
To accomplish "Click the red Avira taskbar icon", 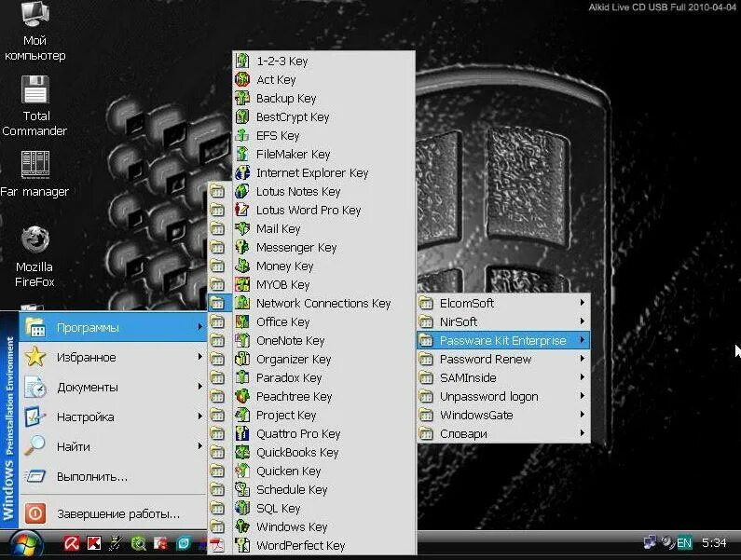I will (x=72, y=543).
